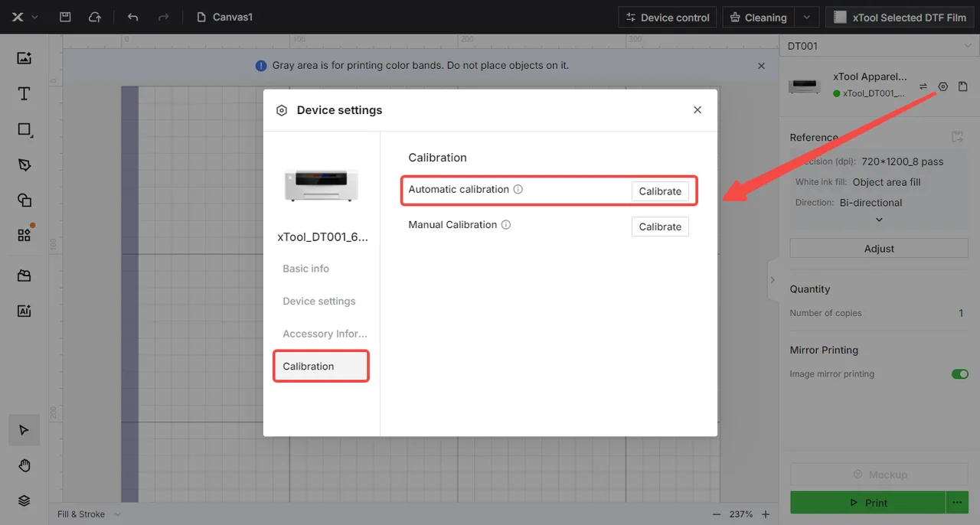Click the Manual Calibration info icon
The height and width of the screenshot is (525, 980).
[x=506, y=225]
